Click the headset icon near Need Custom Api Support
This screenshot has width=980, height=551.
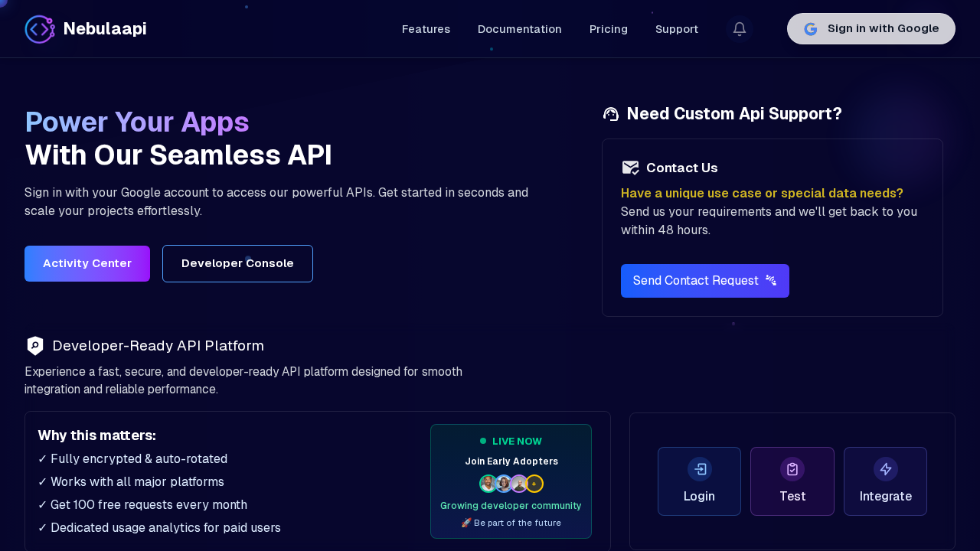(x=610, y=113)
